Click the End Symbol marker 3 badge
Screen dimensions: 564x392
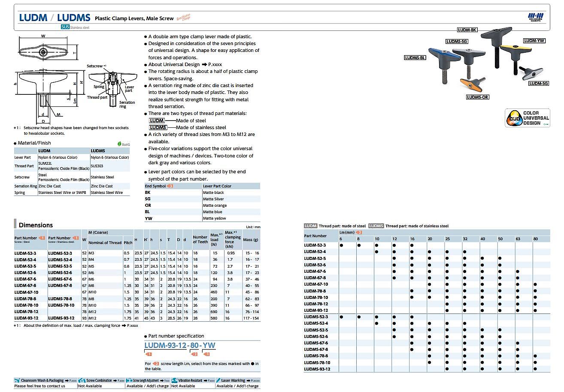click(x=170, y=186)
